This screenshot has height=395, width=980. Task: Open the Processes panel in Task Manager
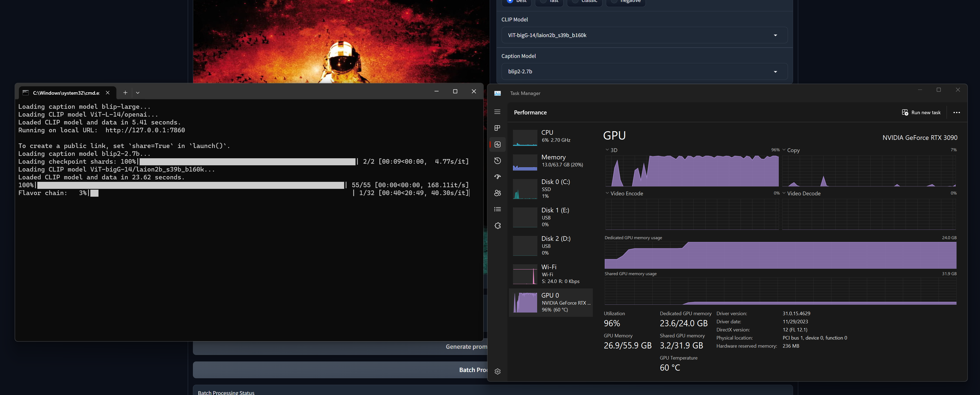pos(497,128)
